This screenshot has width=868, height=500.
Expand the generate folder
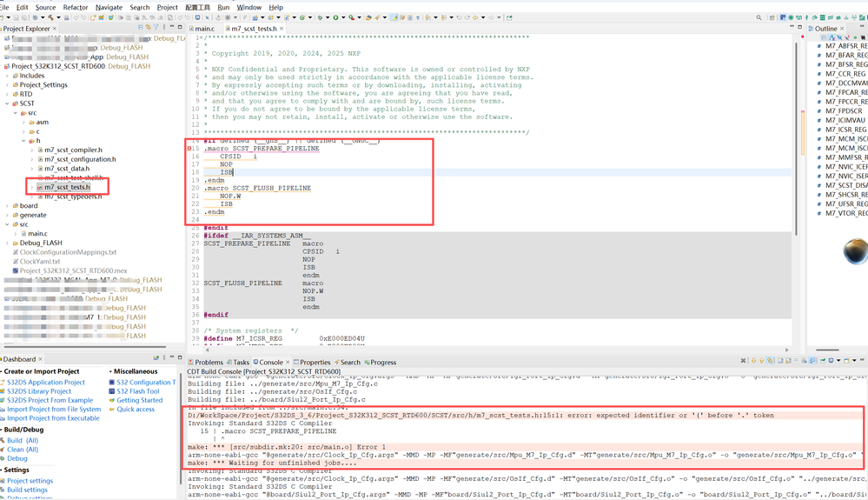(7, 215)
